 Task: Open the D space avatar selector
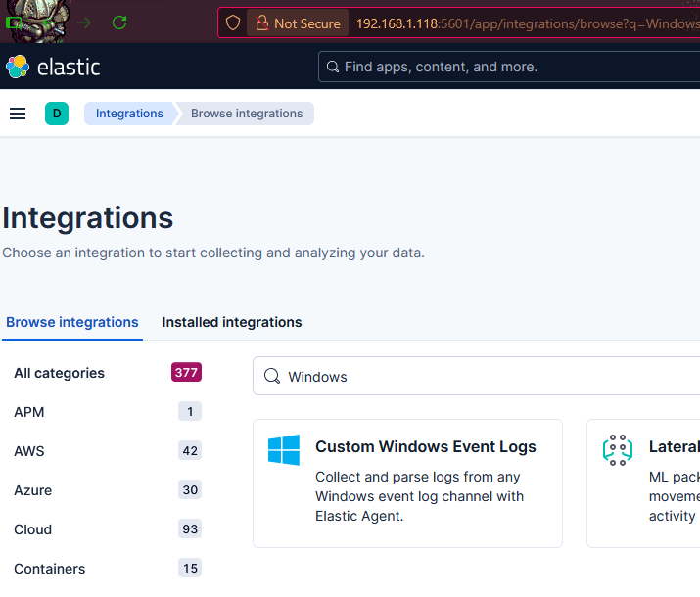coord(57,114)
